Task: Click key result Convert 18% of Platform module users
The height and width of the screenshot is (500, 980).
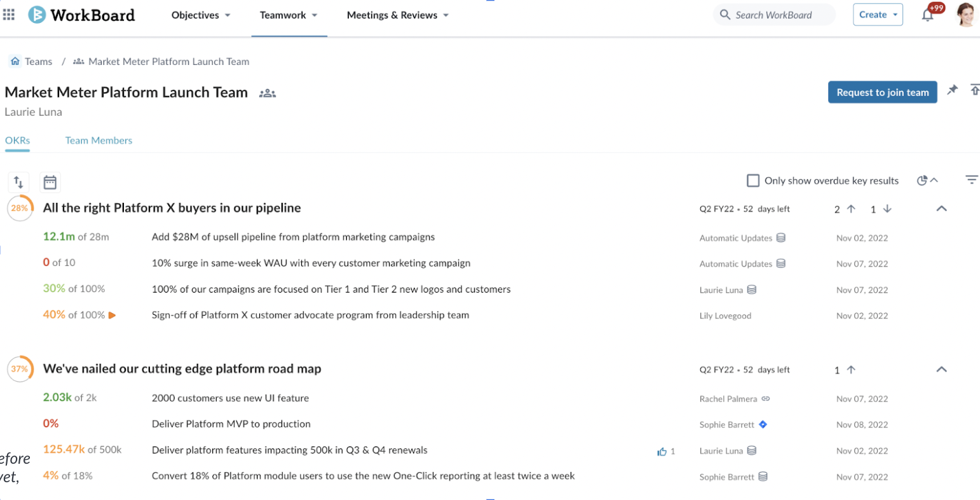Action: (364, 476)
